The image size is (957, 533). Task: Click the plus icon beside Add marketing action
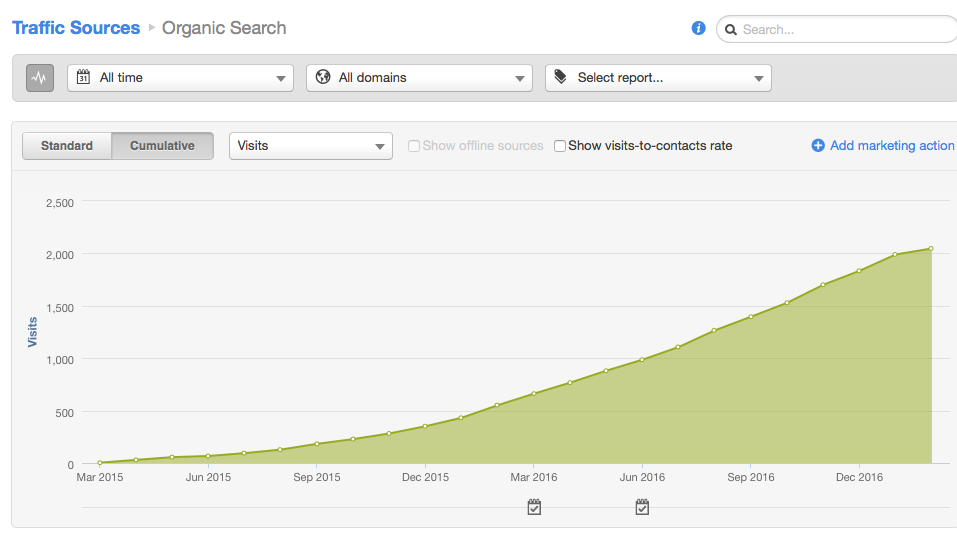[x=818, y=146]
